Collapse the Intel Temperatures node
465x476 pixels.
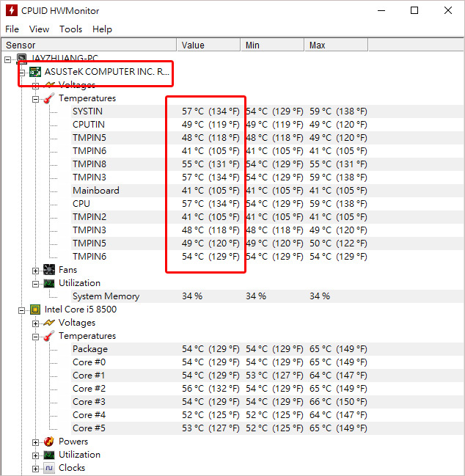35,337
